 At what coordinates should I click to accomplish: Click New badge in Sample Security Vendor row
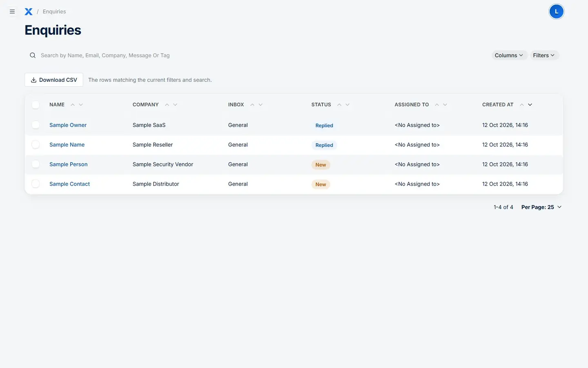click(321, 165)
